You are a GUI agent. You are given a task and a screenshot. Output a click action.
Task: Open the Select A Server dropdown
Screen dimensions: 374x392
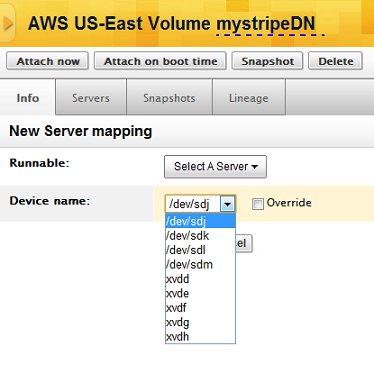[x=215, y=166]
